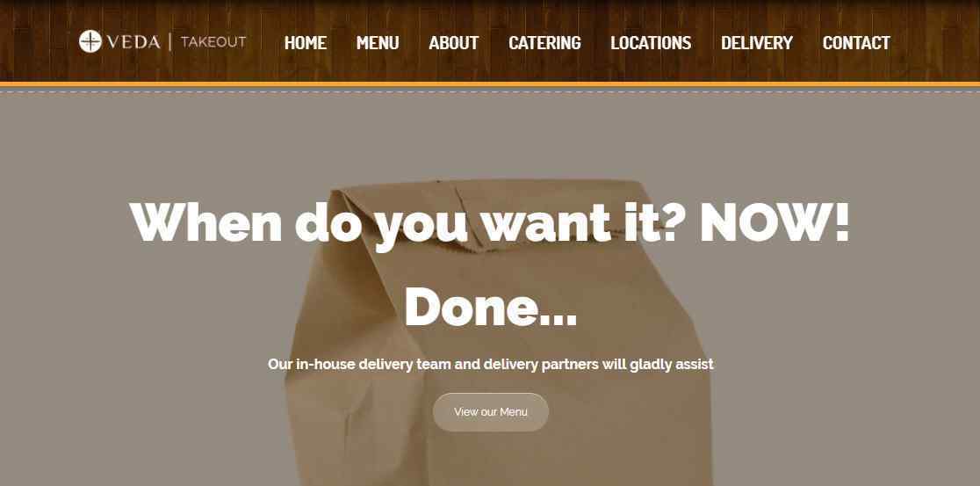This screenshot has width=980, height=486.
Task: Click the circular Veda cross logo icon
Action: (90, 42)
